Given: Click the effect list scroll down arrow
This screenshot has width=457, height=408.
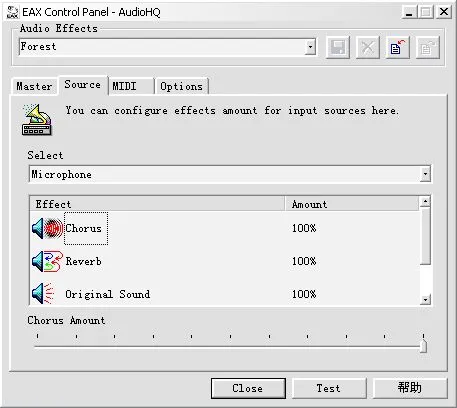Looking at the screenshot, I should [425, 300].
